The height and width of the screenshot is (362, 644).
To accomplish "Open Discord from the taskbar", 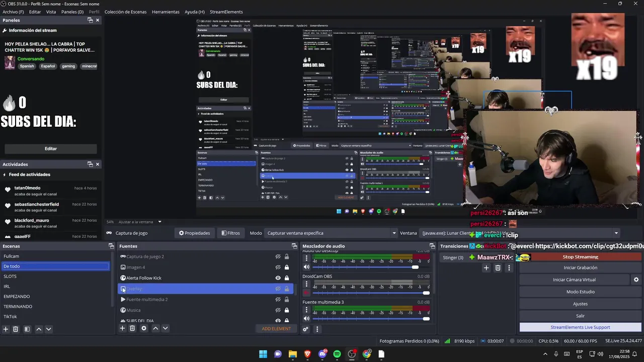I will [x=323, y=354].
